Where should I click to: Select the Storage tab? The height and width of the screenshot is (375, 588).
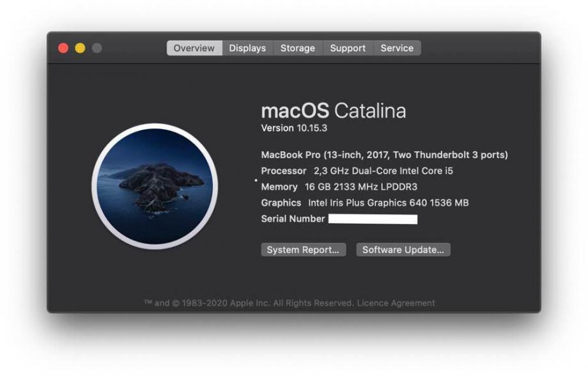[298, 48]
